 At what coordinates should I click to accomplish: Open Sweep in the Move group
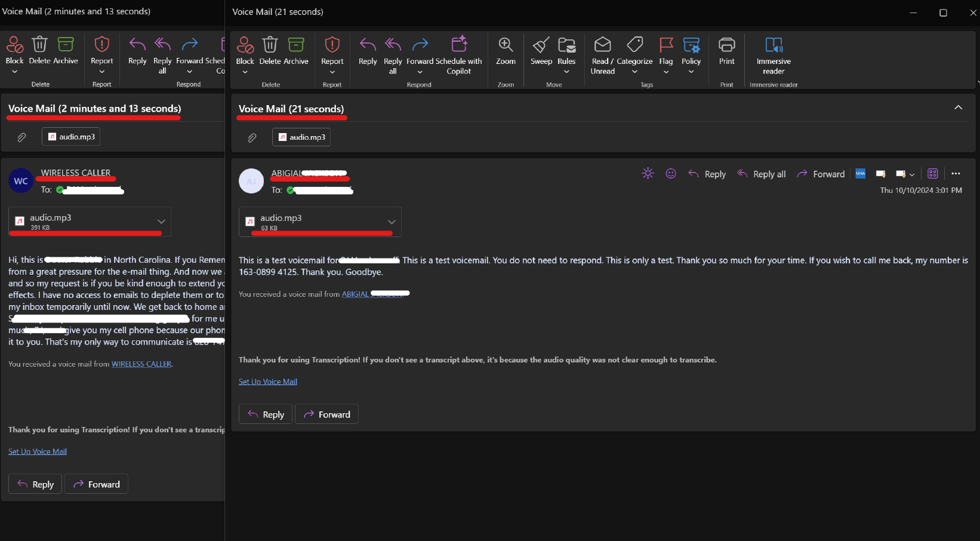tap(541, 51)
